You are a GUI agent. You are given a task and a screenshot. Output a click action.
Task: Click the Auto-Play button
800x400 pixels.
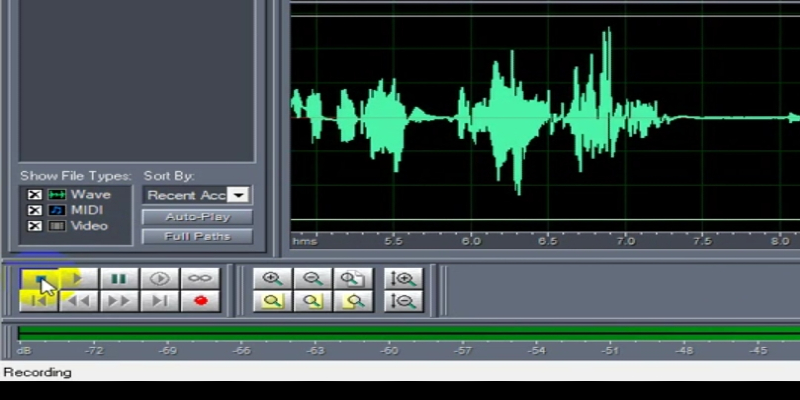coord(197,217)
